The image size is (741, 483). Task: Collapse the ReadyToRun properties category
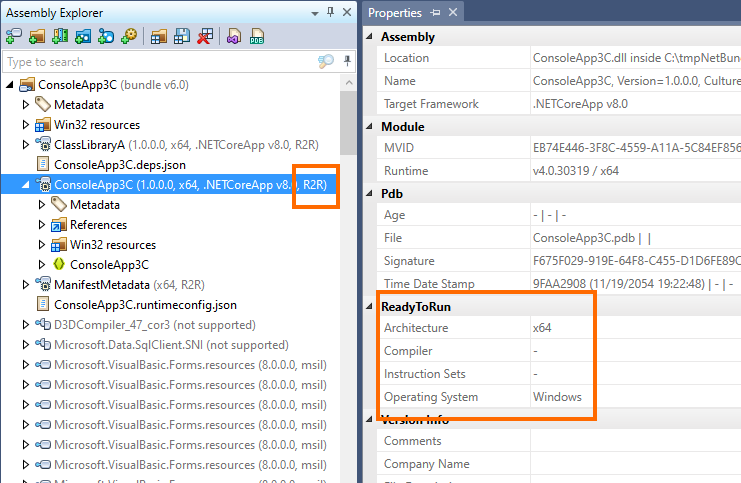click(x=370, y=306)
